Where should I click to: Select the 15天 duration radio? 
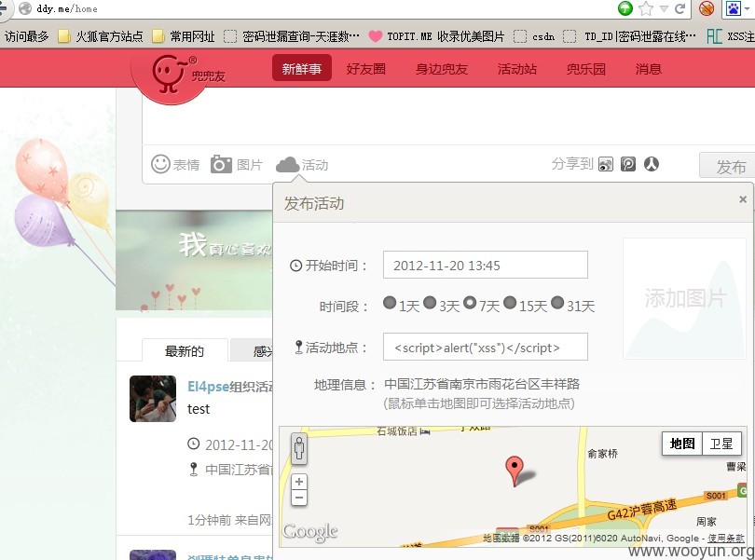click(x=510, y=303)
